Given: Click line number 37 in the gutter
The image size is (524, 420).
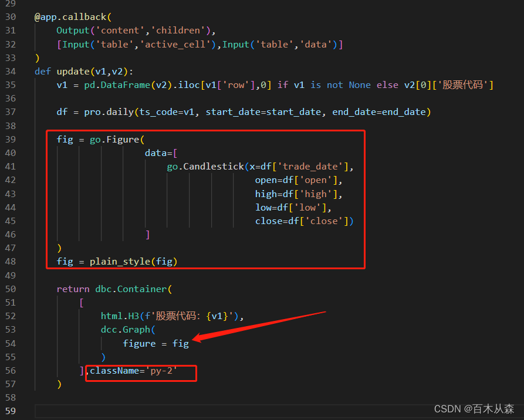Looking at the screenshot, I should coord(11,112).
